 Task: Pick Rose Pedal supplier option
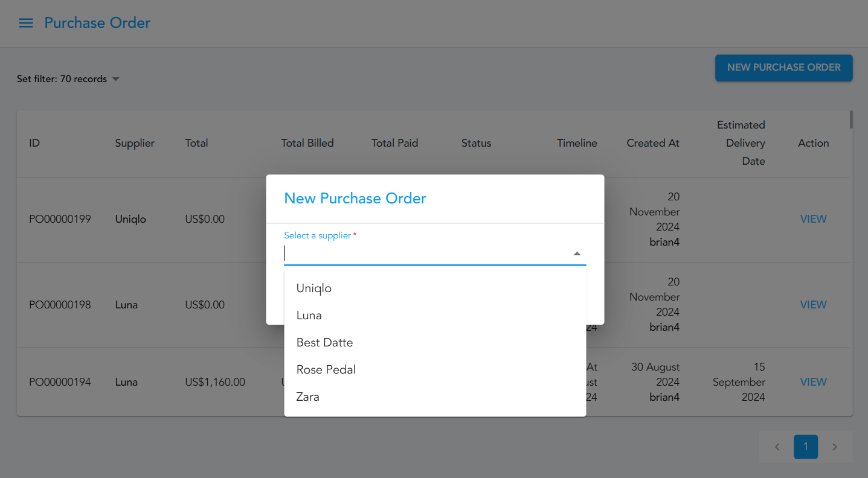[x=326, y=369]
